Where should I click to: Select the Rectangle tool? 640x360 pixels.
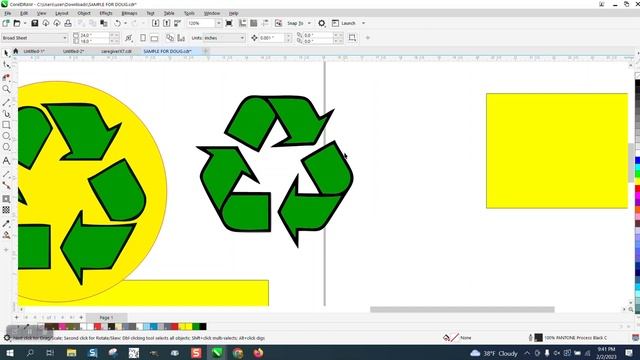tap(6, 125)
